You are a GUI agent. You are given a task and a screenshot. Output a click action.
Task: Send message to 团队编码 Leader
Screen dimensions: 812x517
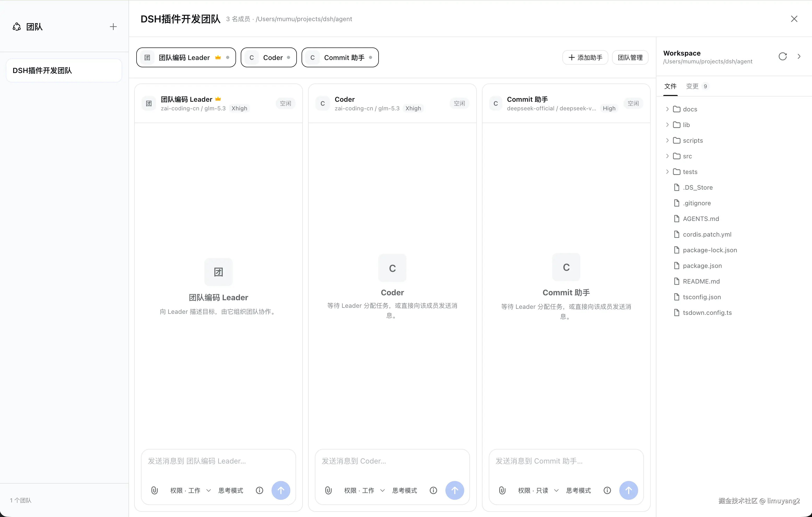click(281, 490)
